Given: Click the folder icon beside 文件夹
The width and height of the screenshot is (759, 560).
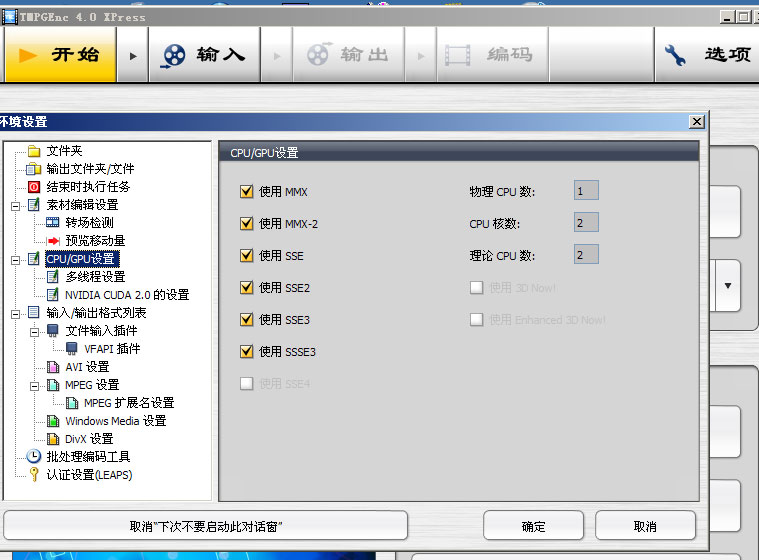Looking at the screenshot, I should (x=34, y=151).
